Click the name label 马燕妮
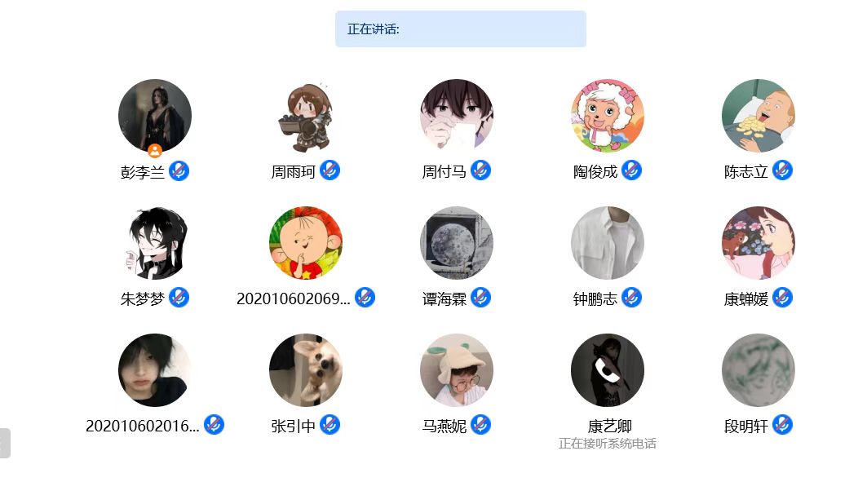 pos(444,426)
